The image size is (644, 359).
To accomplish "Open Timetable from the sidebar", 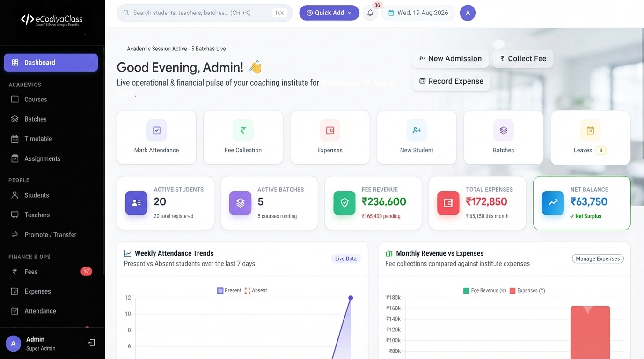I will coord(51,139).
